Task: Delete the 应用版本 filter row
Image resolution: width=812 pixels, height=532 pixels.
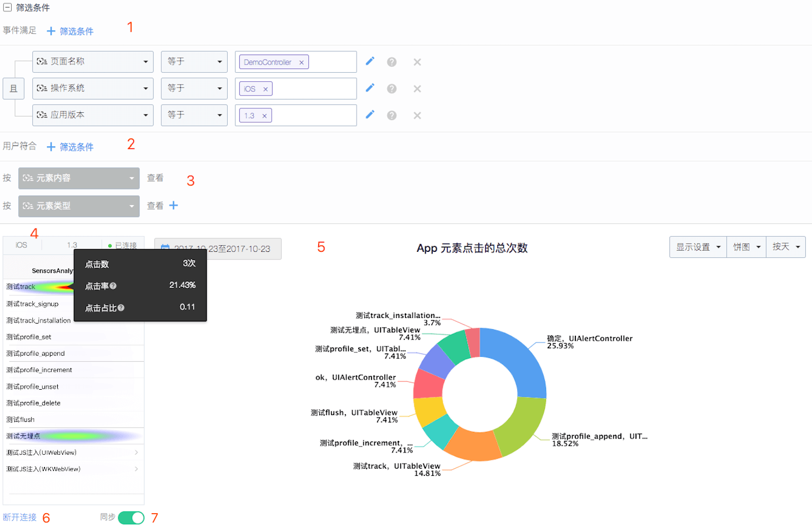Action: 417,116
